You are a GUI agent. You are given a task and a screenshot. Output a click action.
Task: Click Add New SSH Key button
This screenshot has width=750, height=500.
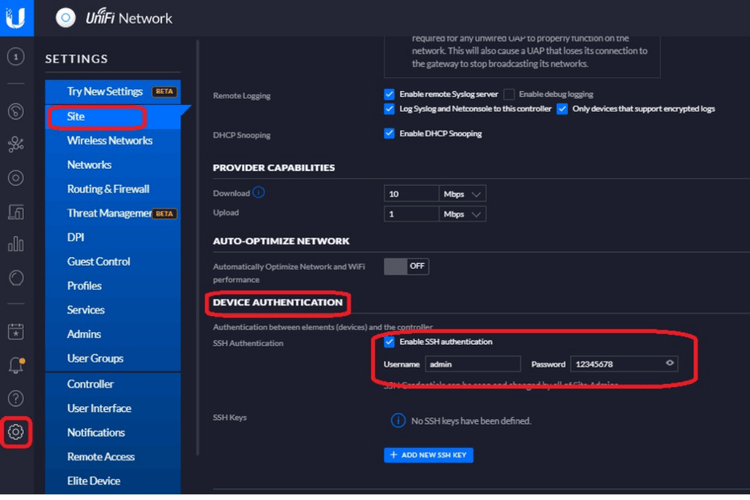tap(429, 455)
